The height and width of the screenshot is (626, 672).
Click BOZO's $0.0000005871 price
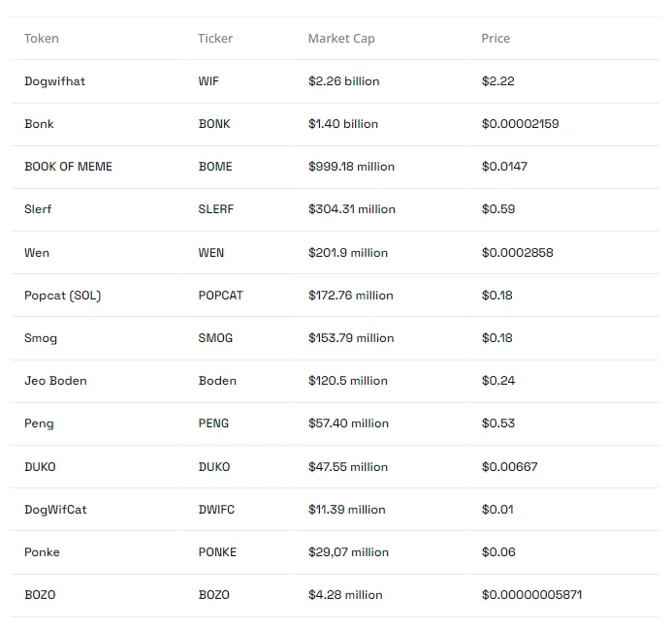click(531, 595)
